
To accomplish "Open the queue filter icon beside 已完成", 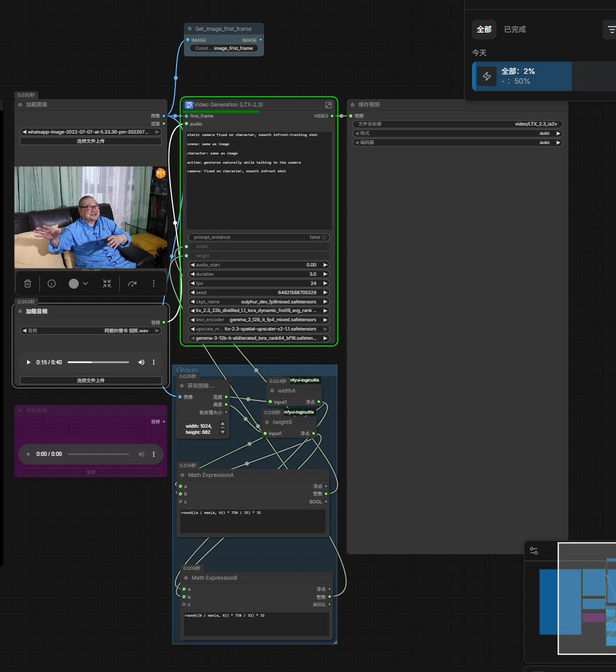I will 611,30.
